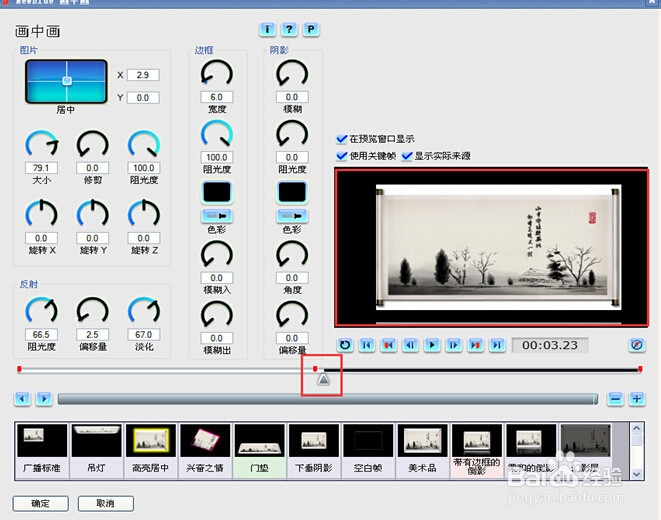Click the border width field 6.0
This screenshot has height=520, width=661.
pos(217,97)
